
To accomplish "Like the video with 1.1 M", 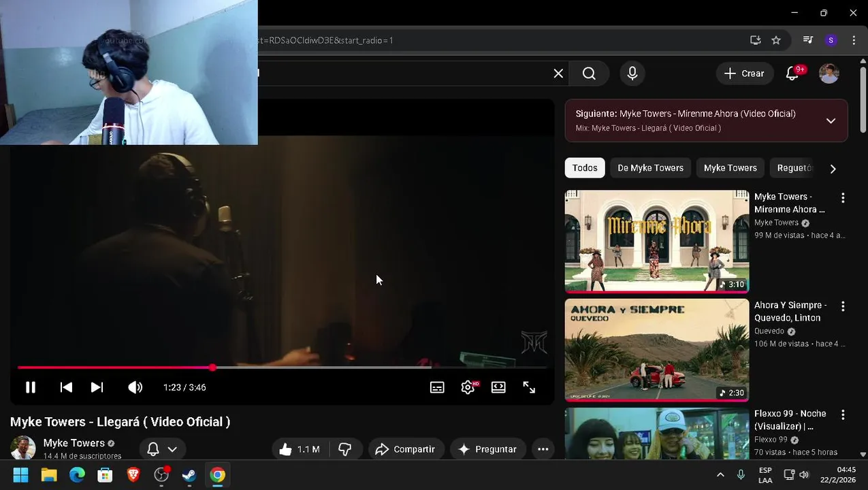I will click(300, 449).
